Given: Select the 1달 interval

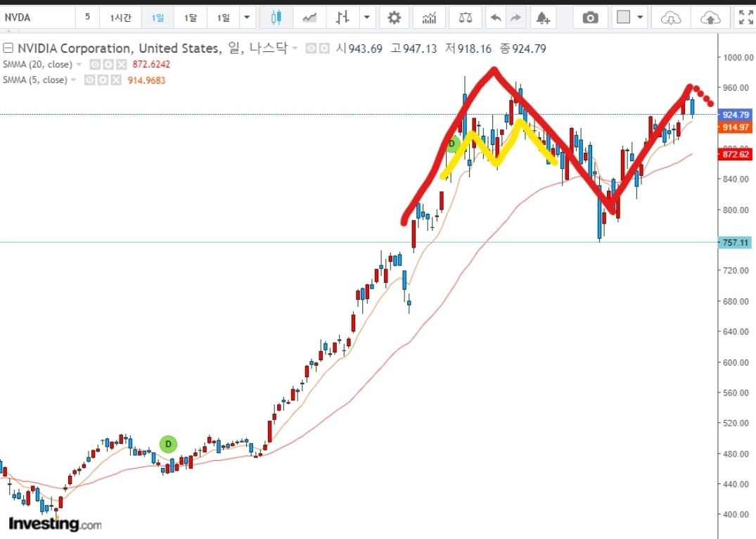Looking at the screenshot, I should pos(191,18).
